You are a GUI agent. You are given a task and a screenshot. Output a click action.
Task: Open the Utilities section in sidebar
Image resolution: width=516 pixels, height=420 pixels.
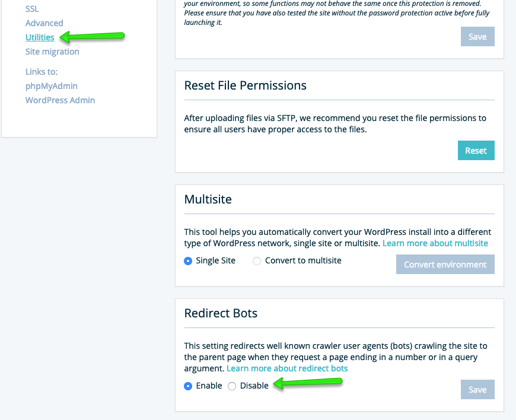click(x=40, y=37)
